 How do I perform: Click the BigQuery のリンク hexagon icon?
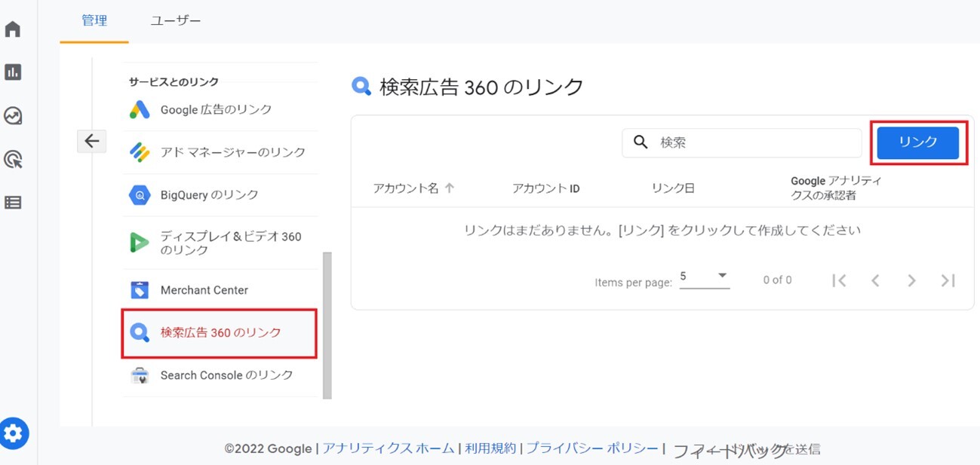[140, 195]
